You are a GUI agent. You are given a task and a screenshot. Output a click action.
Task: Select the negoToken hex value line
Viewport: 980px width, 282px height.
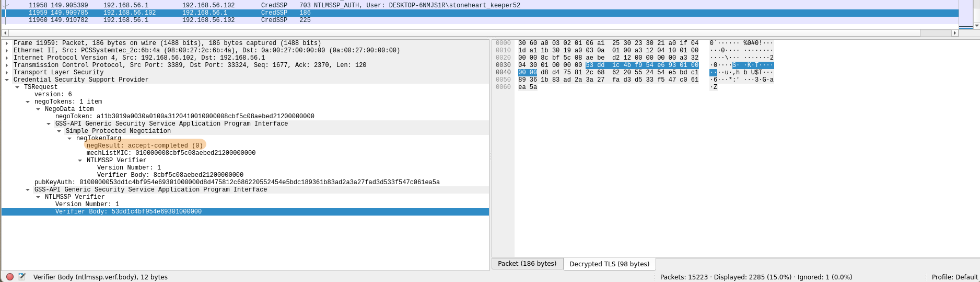(x=185, y=117)
